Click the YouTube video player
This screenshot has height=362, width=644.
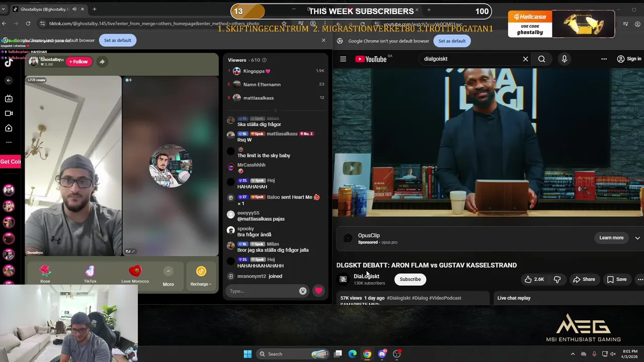pos(488,143)
